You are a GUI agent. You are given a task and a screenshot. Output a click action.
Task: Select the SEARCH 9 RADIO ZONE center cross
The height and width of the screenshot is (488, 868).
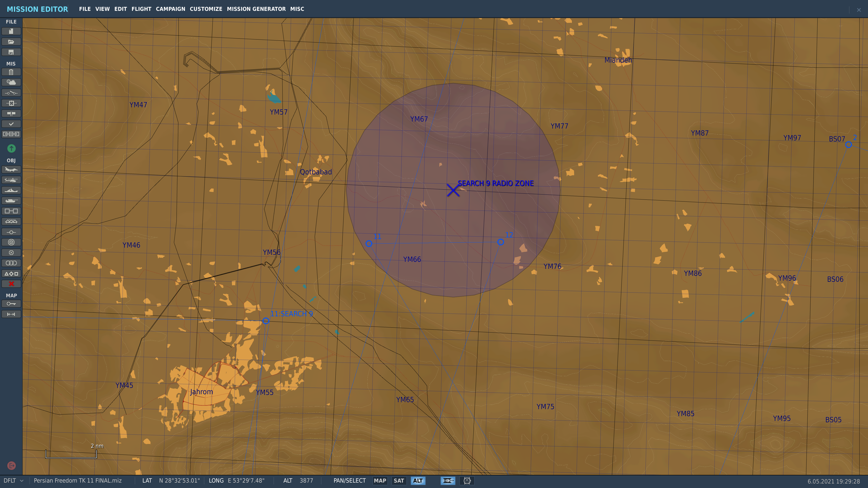pyautogui.click(x=453, y=190)
